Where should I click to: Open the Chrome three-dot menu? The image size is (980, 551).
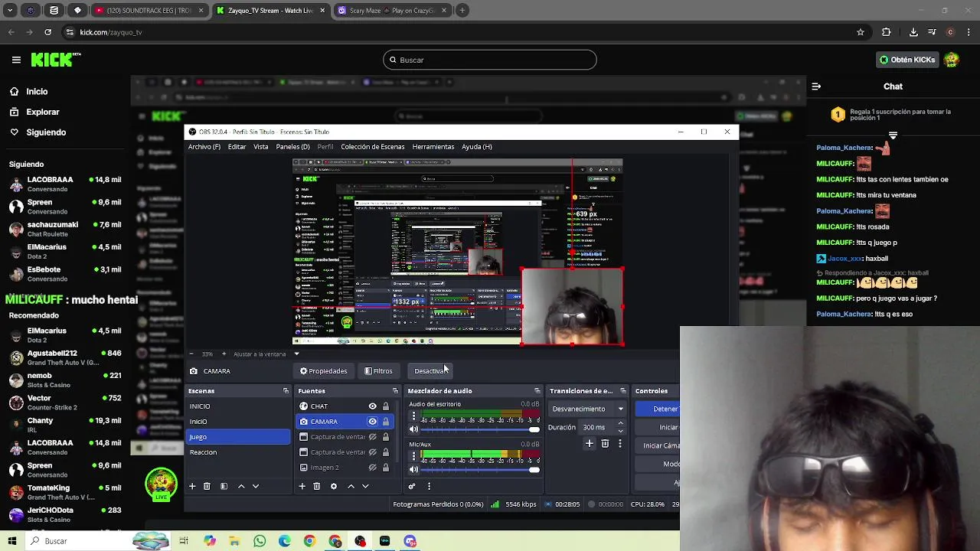pos(969,32)
